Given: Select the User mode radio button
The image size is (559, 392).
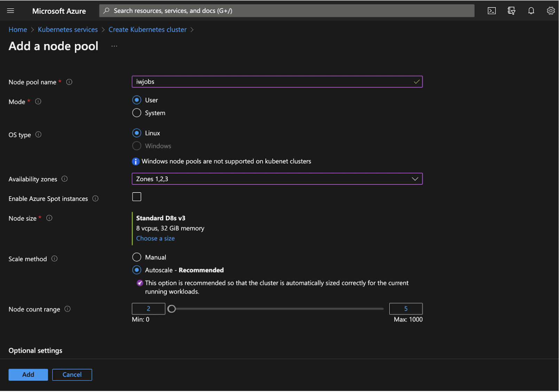Looking at the screenshot, I should [x=136, y=100].
